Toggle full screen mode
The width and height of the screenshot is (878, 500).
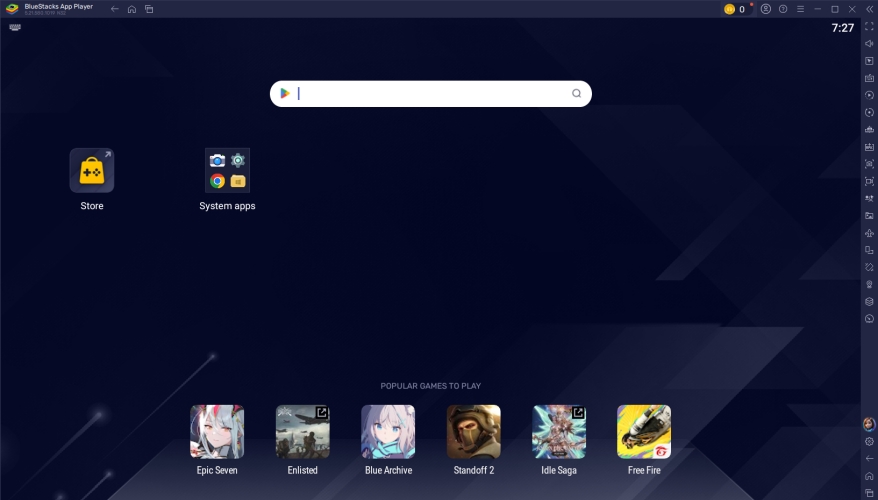click(x=869, y=26)
